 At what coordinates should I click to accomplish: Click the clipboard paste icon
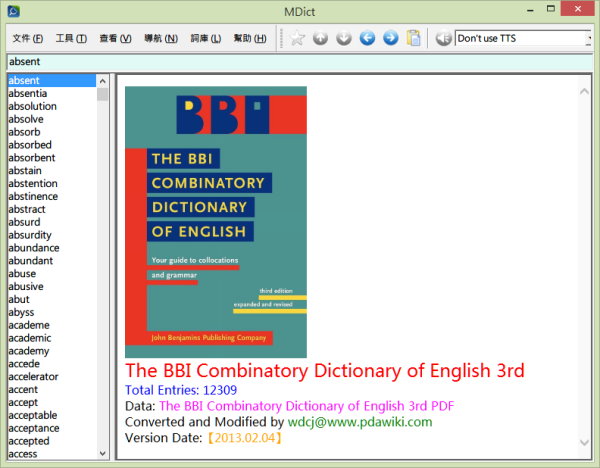pyautogui.click(x=414, y=38)
